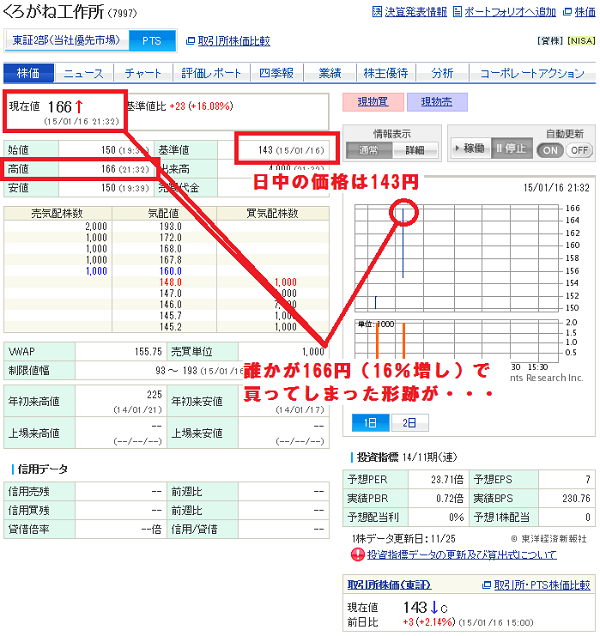
Task: Click the intraday price chart
Action: [459, 258]
